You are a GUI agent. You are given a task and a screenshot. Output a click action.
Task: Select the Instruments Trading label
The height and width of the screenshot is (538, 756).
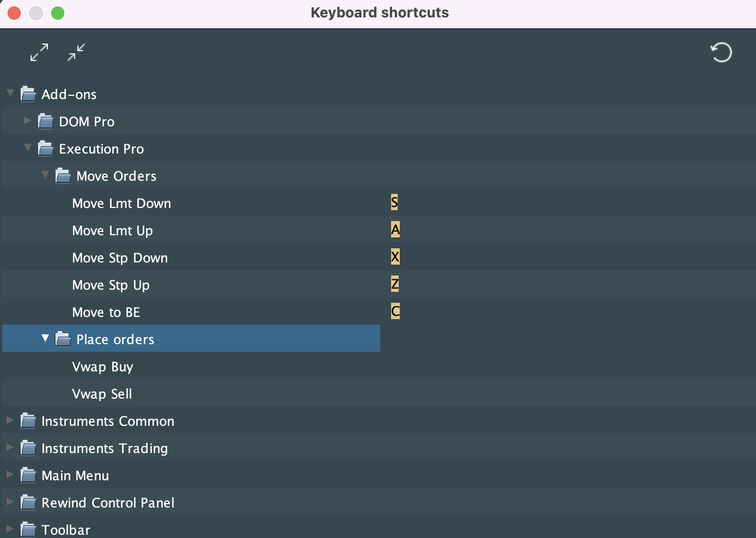[105, 449]
